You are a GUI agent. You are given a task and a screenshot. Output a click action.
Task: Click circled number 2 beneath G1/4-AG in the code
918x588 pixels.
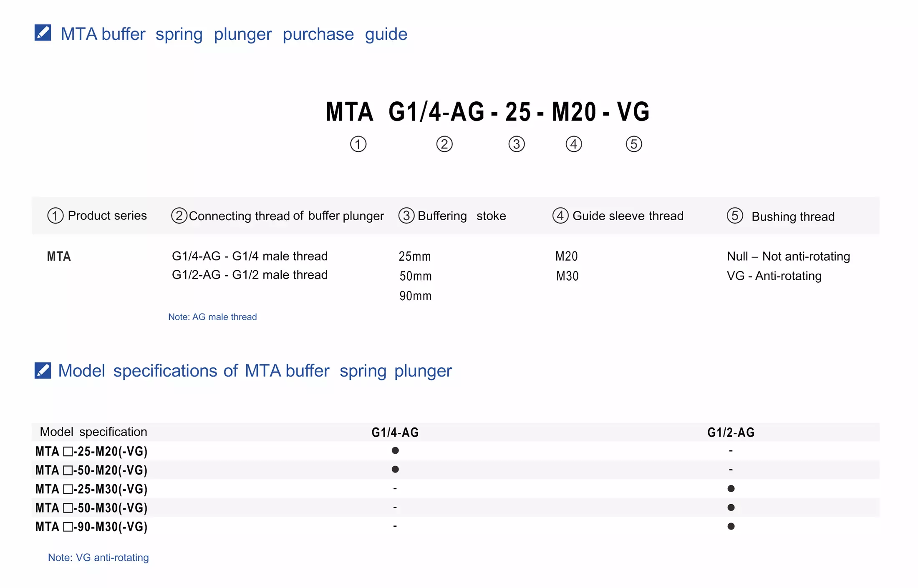pyautogui.click(x=444, y=144)
